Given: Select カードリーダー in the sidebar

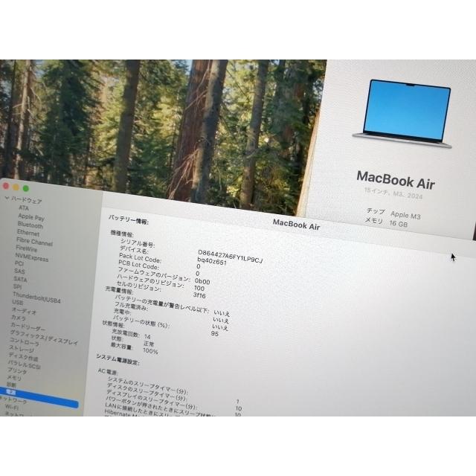Looking at the screenshot, I should (28, 327).
